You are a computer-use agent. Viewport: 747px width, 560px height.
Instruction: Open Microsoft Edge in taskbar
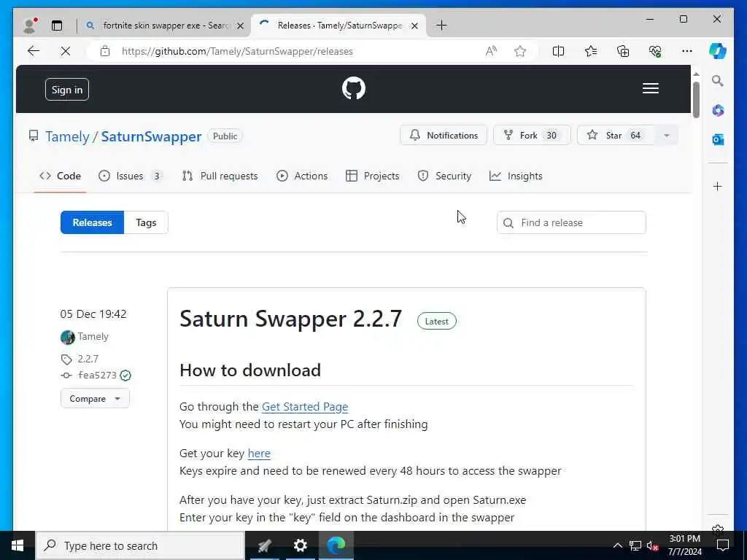point(336,545)
